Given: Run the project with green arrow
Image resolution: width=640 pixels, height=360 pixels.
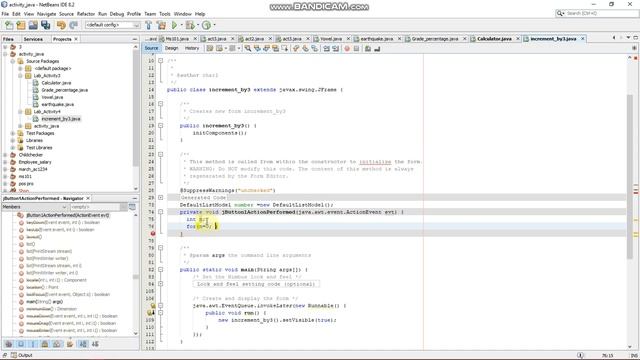Looking at the screenshot, I should pos(174,25).
